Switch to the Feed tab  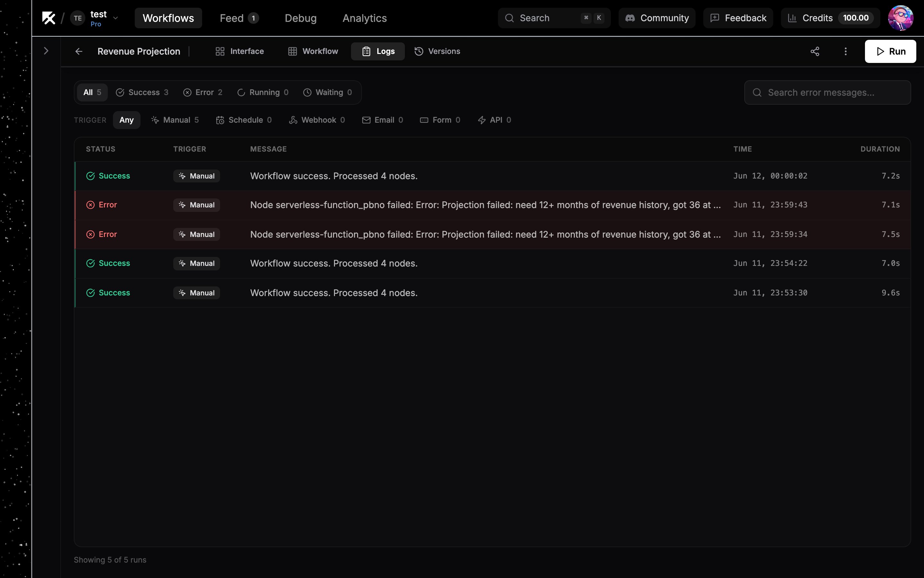239,18
